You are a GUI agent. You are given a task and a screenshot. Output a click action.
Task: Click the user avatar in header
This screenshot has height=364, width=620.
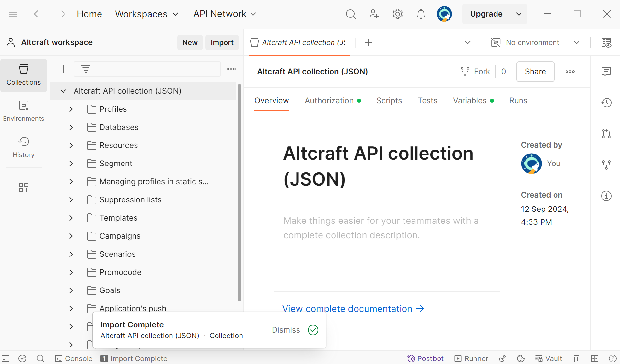444,14
